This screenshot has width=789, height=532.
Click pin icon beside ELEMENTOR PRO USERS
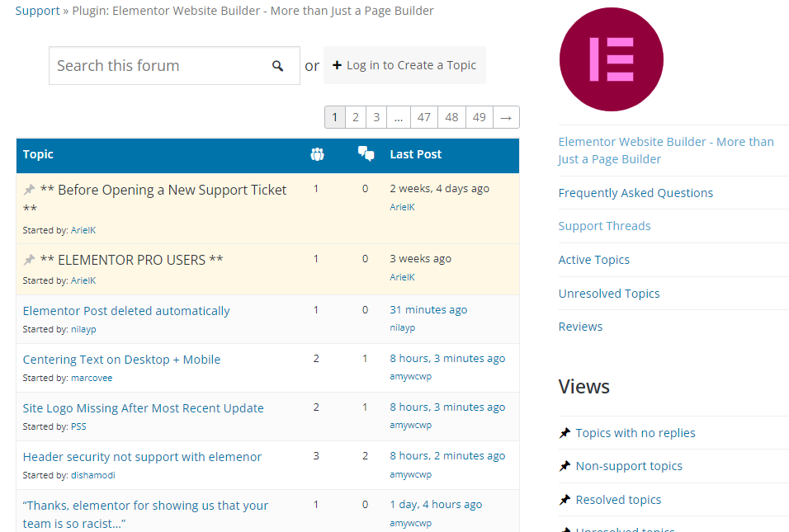pos(29,260)
